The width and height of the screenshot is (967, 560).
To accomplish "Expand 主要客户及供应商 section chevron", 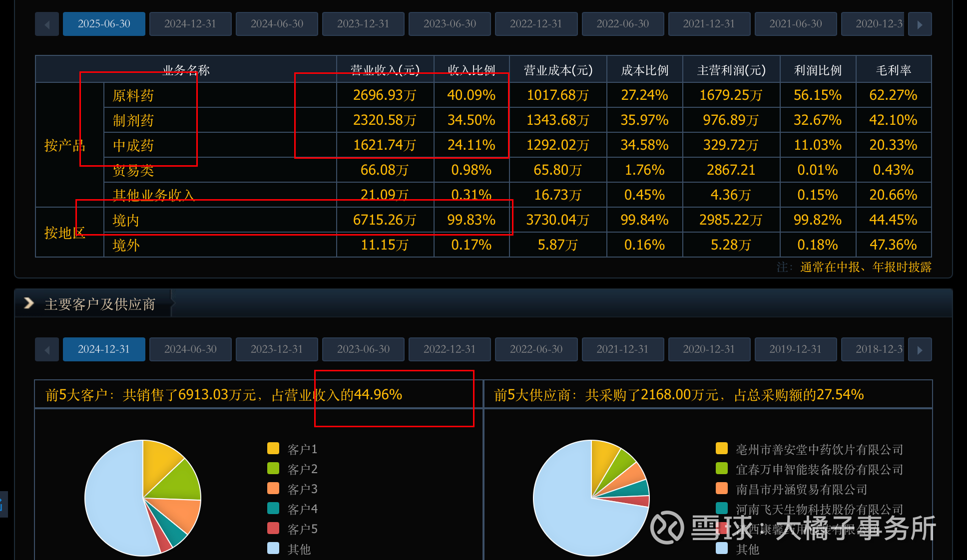I will [29, 303].
